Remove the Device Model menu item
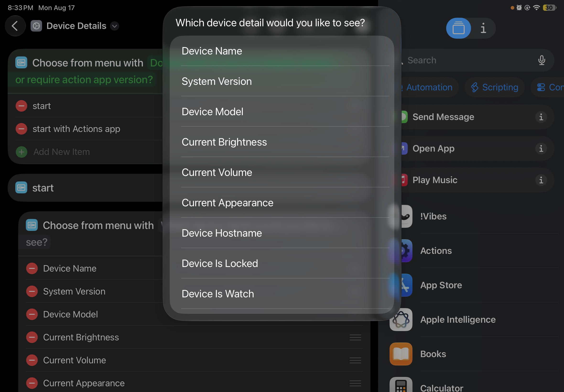Image resolution: width=564 pixels, height=392 pixels. coord(32,314)
